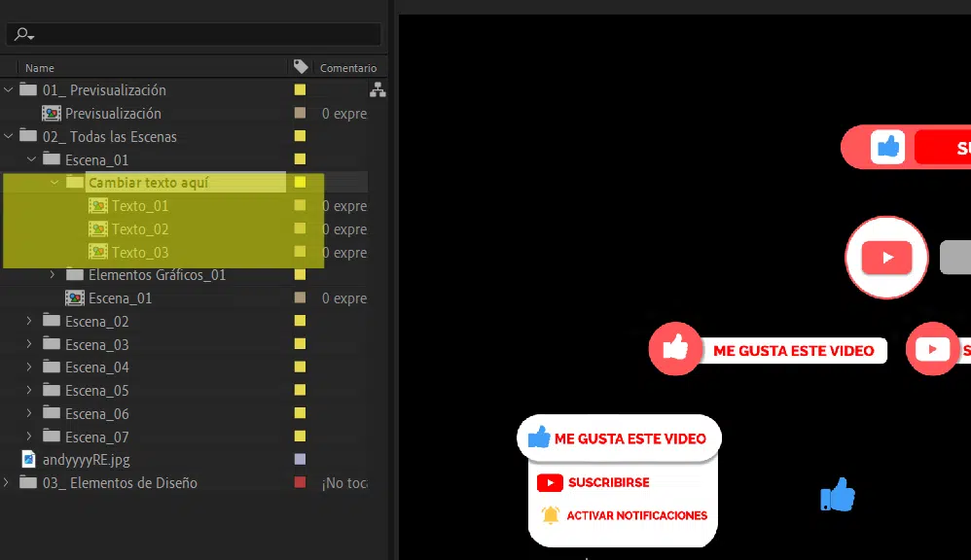
Task: Sort by the Name column header
Action: pyautogui.click(x=40, y=68)
